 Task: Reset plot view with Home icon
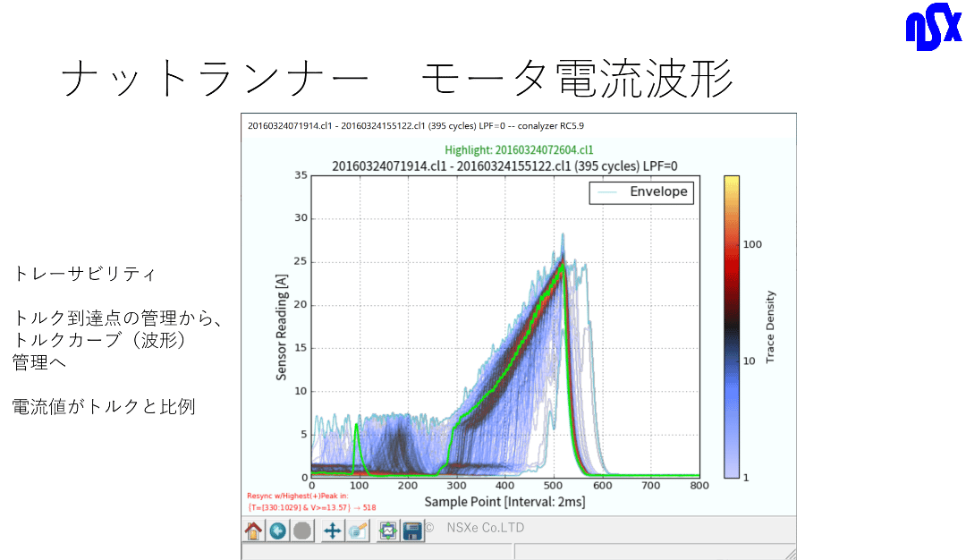pos(253,530)
